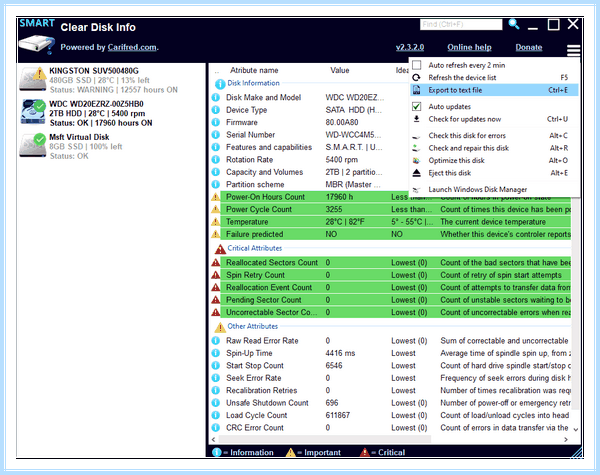Click the v2.3.2.0 version link
Viewport: 600px width, 475px height.
click(x=410, y=47)
